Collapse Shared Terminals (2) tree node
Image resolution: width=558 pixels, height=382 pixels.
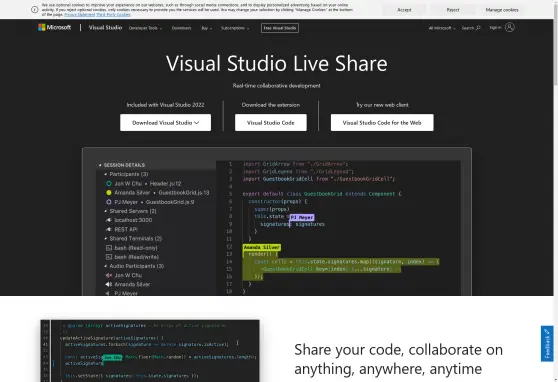point(106,239)
